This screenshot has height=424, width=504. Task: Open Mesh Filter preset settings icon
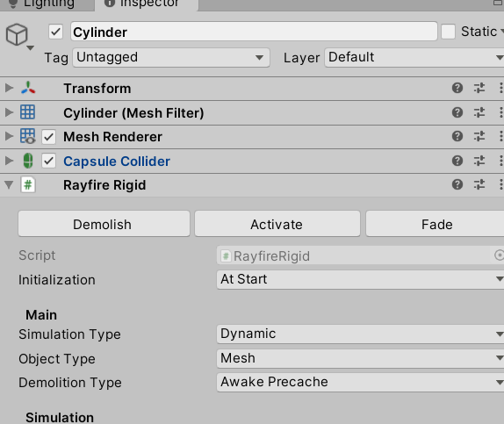coord(479,112)
